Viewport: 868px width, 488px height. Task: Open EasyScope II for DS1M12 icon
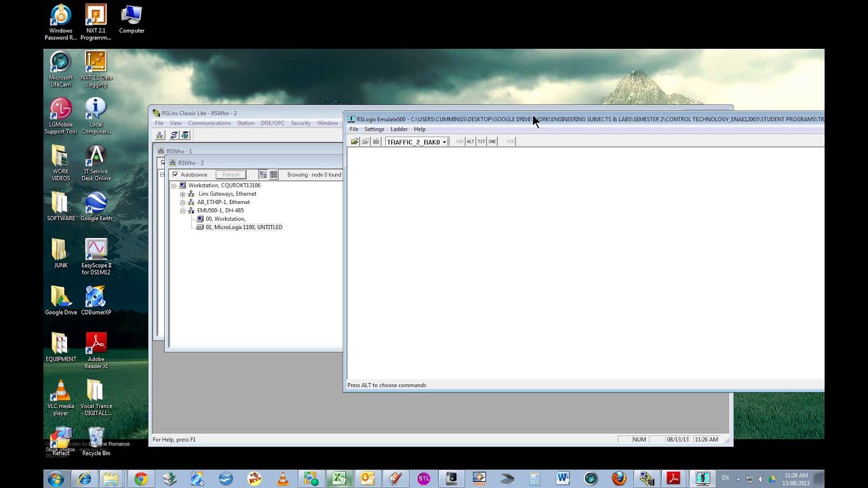[x=96, y=257]
